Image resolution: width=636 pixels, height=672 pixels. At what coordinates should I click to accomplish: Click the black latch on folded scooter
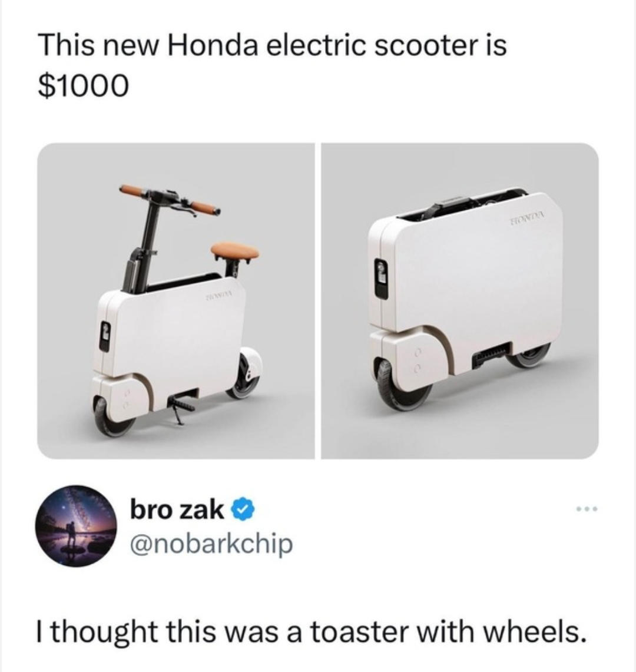coord(382,279)
